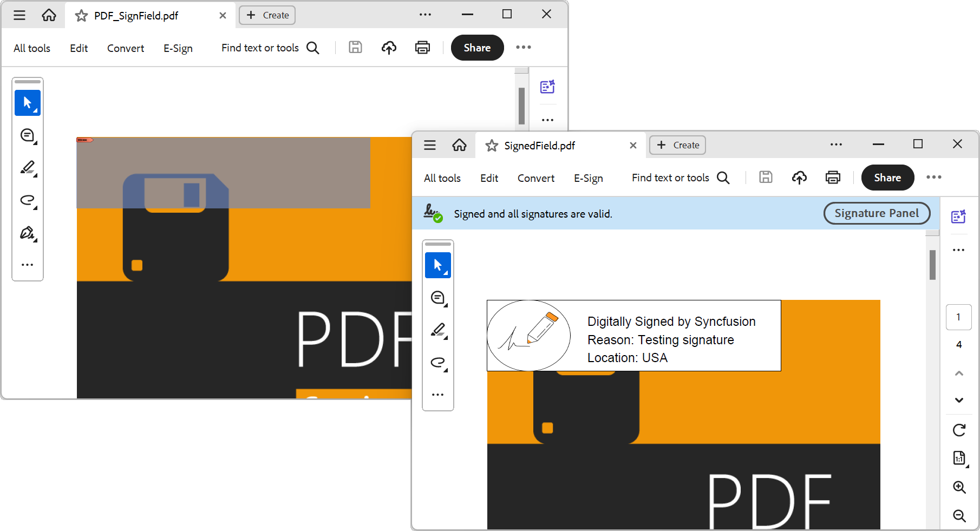This screenshot has width=980, height=531.
Task: Zoom out on the signed document
Action: point(959,515)
